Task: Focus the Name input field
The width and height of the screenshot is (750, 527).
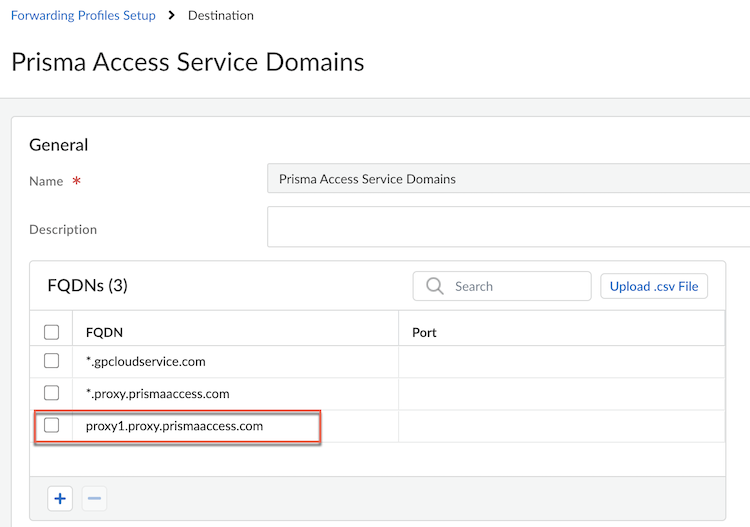Action: click(x=508, y=179)
